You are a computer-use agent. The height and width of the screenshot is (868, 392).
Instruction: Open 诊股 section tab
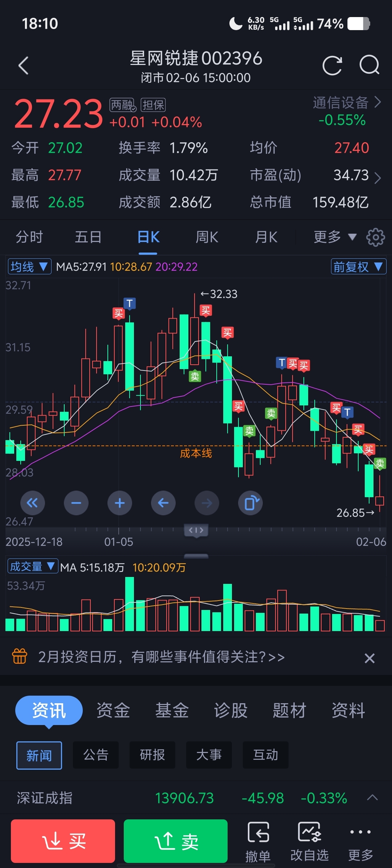tap(231, 710)
